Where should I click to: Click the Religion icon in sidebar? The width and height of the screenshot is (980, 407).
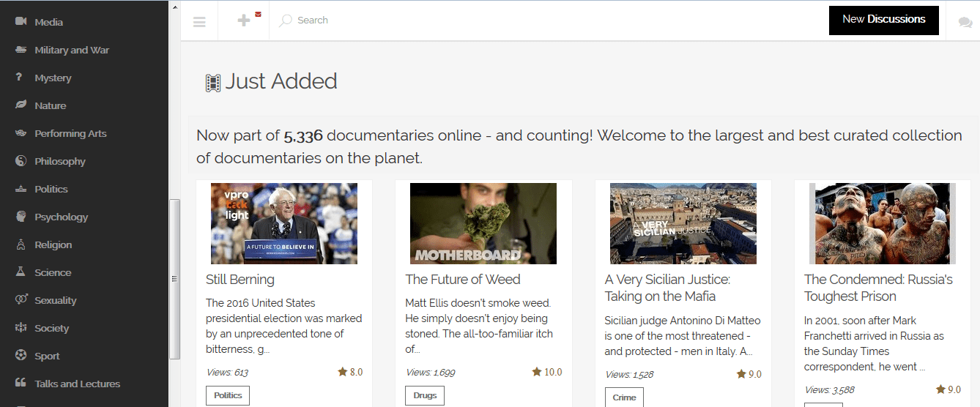pyautogui.click(x=21, y=244)
